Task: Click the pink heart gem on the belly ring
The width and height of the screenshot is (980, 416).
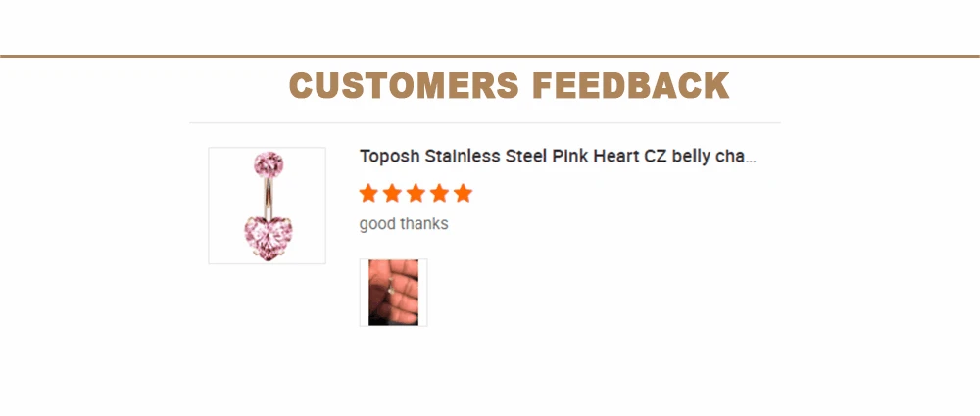Action: tap(269, 239)
